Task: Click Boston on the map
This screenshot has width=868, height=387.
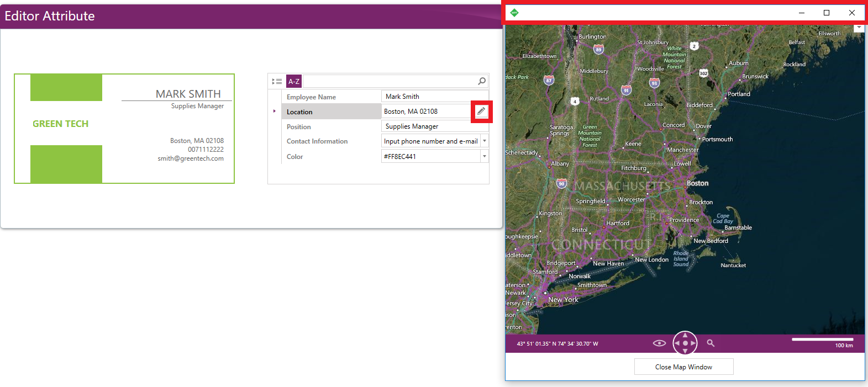Action: click(x=697, y=183)
